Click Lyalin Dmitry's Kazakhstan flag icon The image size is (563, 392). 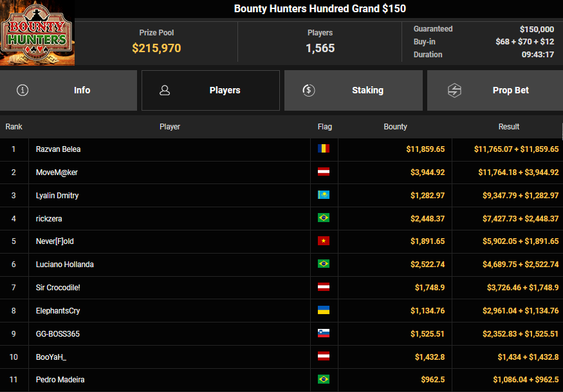point(324,196)
